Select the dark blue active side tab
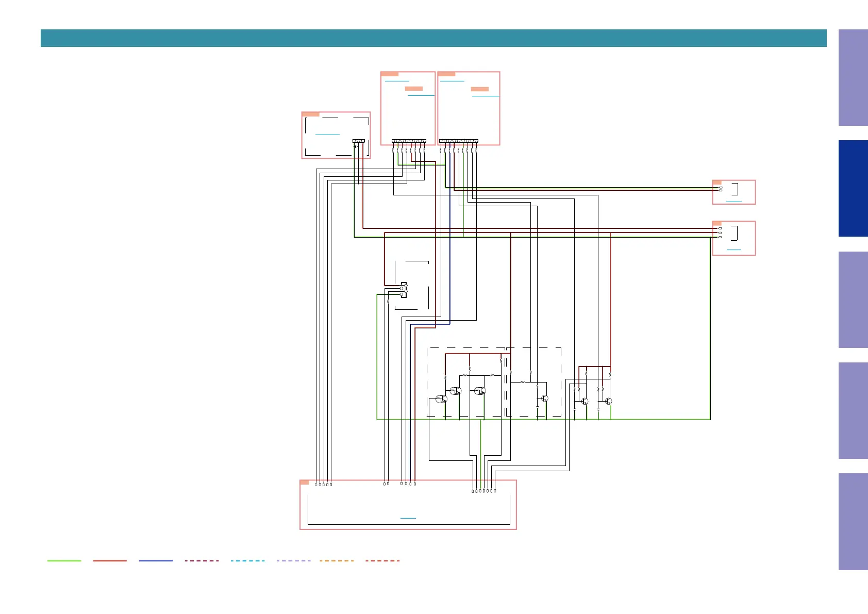868x614 pixels. [x=853, y=189]
